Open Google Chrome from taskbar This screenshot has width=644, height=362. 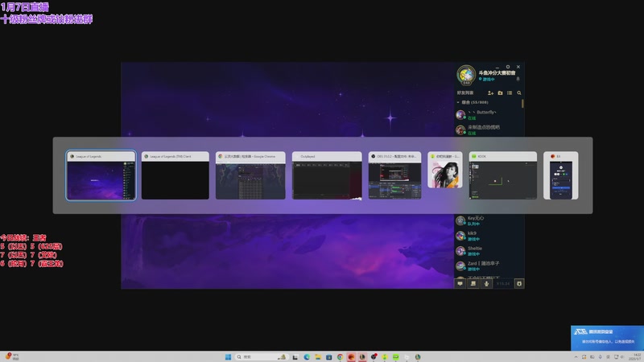(340, 357)
